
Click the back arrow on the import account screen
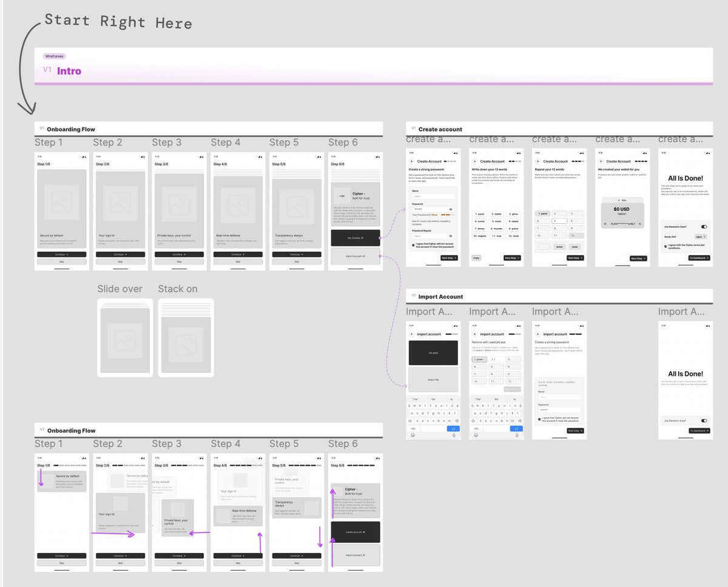411,334
